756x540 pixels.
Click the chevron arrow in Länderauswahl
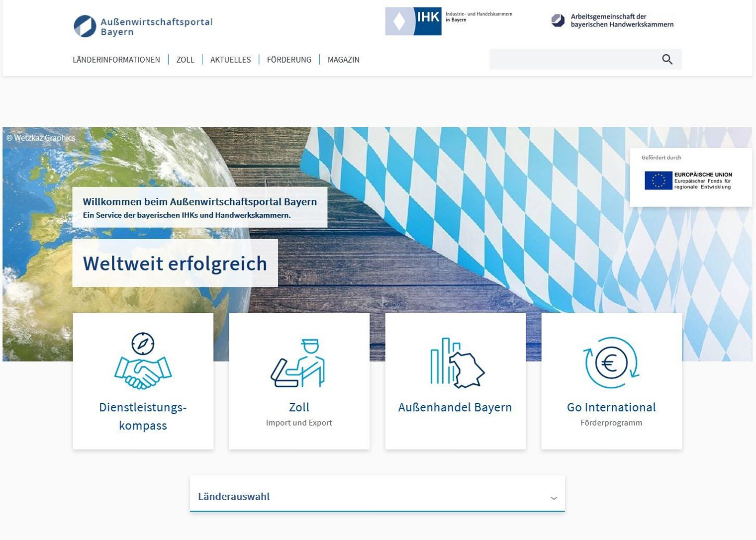point(554,498)
